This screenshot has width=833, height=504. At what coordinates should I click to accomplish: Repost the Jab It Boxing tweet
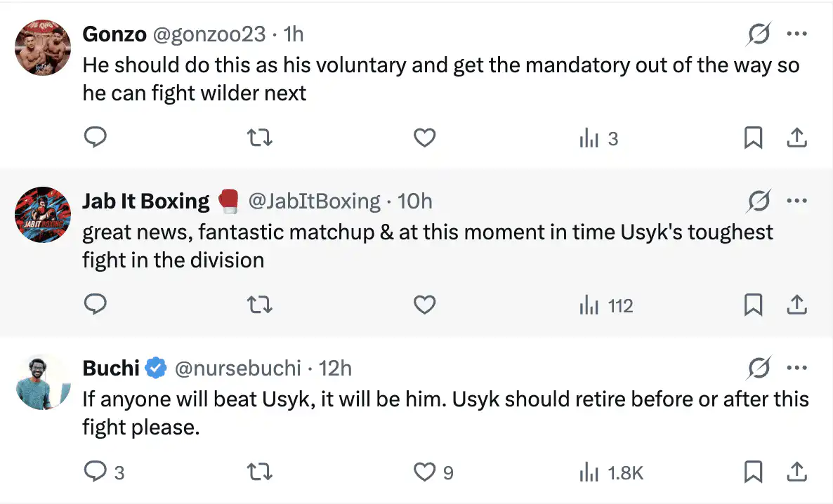261,305
